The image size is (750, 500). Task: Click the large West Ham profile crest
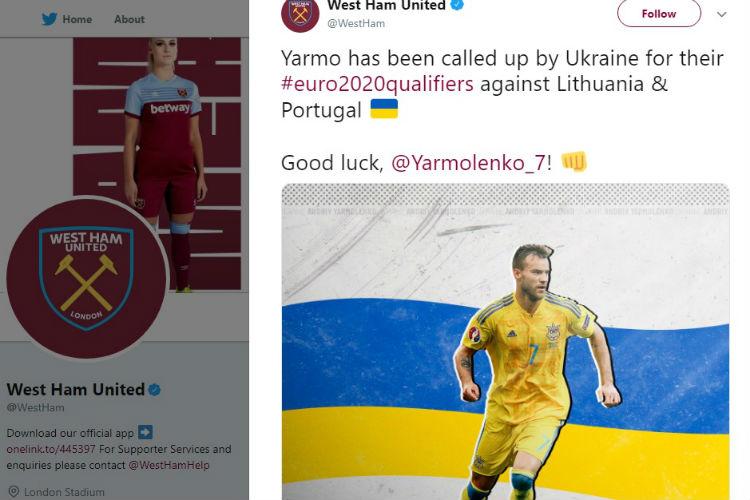click(87, 278)
